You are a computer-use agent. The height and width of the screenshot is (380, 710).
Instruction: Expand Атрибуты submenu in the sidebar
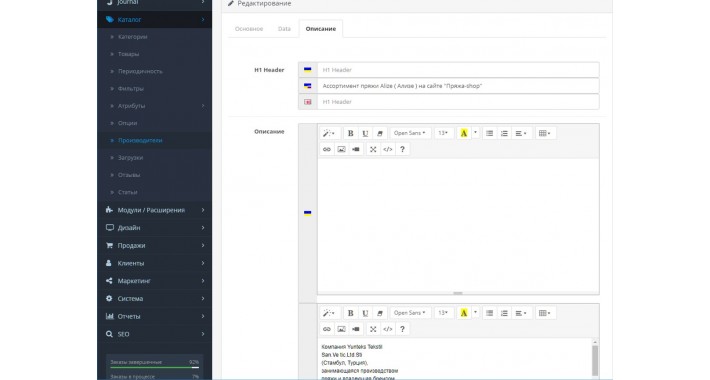click(154, 106)
